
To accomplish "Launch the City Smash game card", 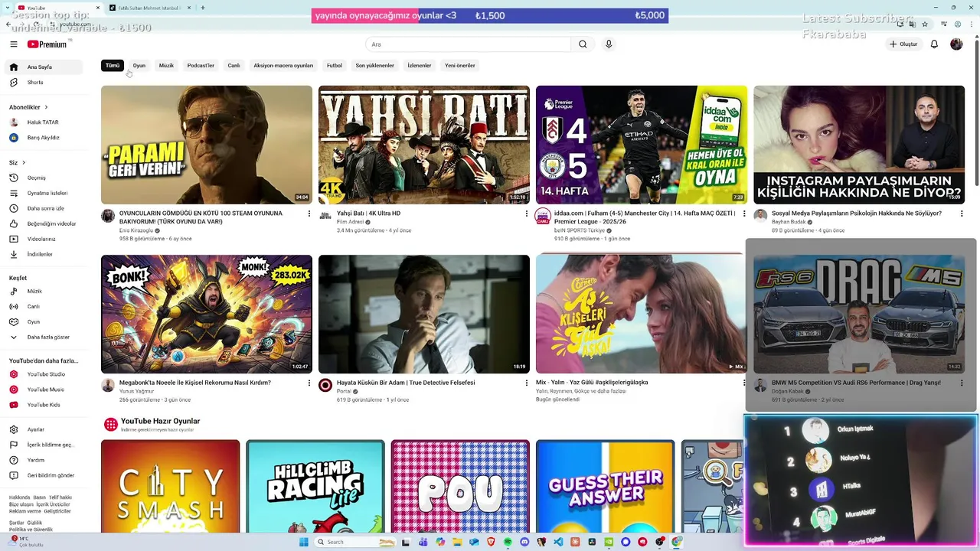I will click(170, 487).
